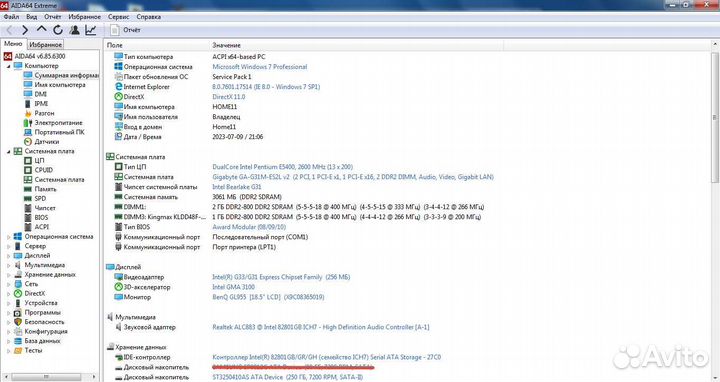Select the BIOS tree item
This screenshot has width=720, height=382.
pos(36,217)
